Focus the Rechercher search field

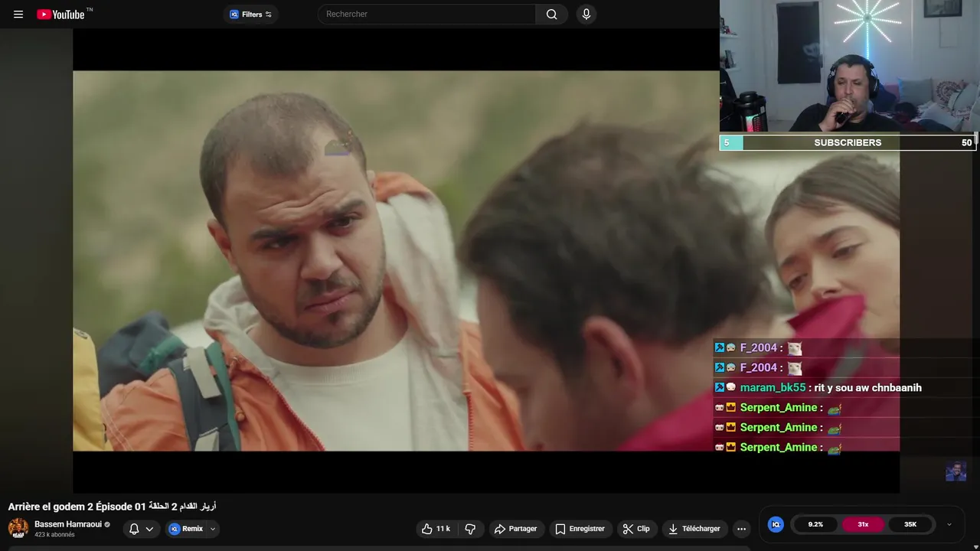click(426, 14)
